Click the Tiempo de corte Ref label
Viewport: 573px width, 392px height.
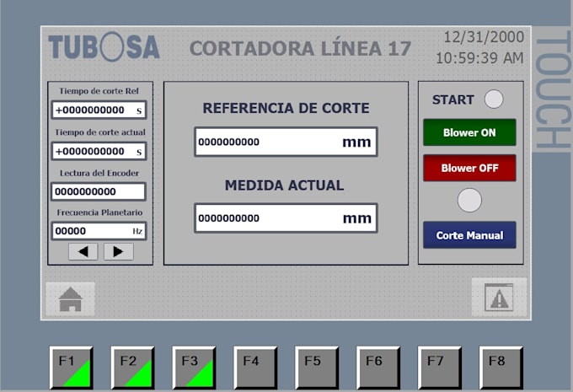coord(99,91)
